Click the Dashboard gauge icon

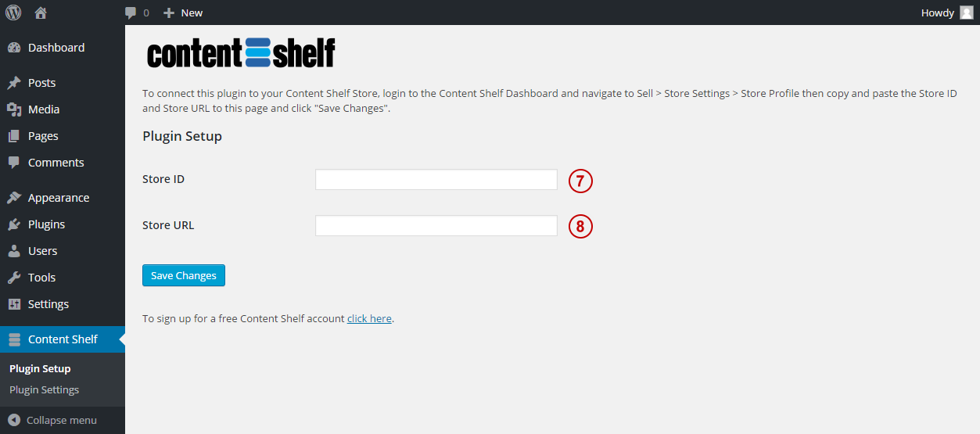14,48
